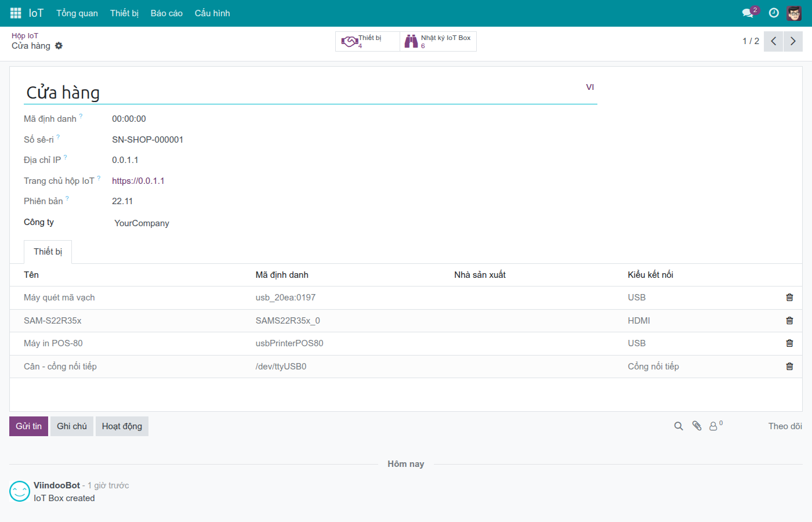
Task: Open the apps grid menu icon
Action: coord(16,13)
